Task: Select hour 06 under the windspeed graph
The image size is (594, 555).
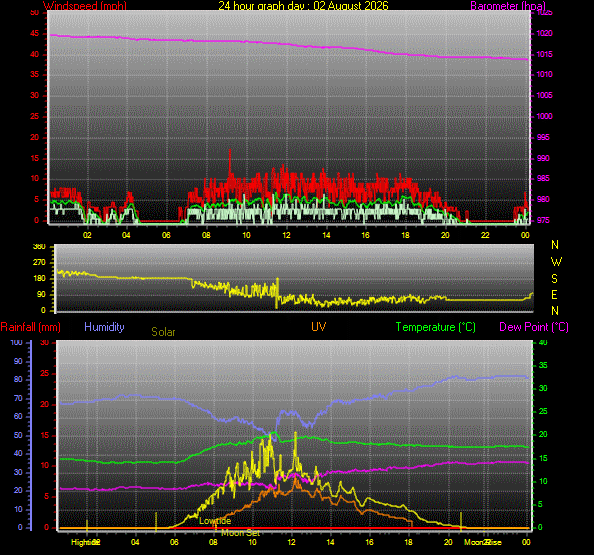Action: pyautogui.click(x=166, y=235)
